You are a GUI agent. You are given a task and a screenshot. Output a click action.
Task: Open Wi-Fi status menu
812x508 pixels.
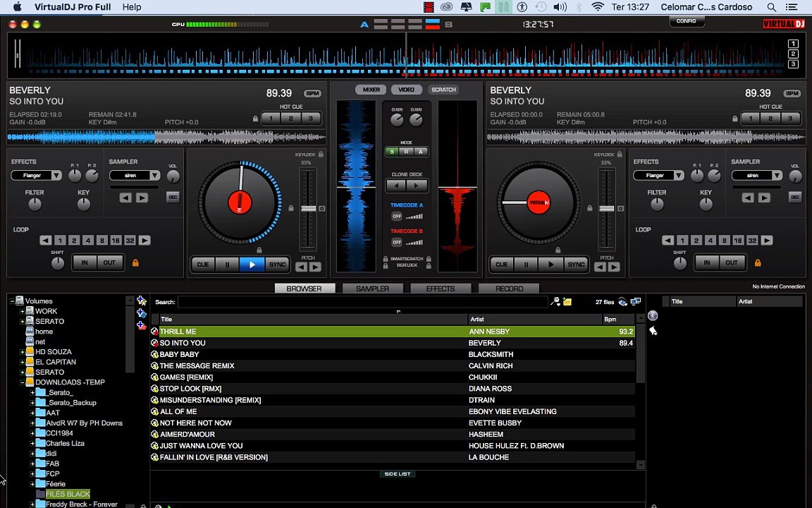tap(598, 7)
